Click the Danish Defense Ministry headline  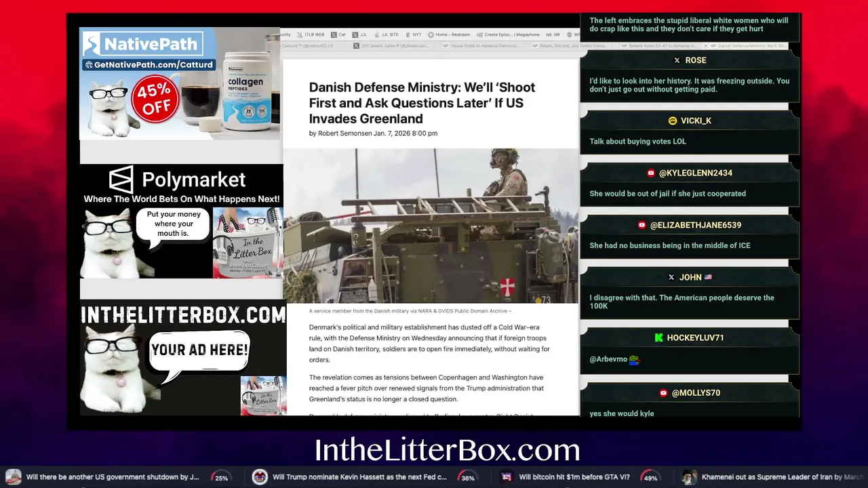(422, 103)
